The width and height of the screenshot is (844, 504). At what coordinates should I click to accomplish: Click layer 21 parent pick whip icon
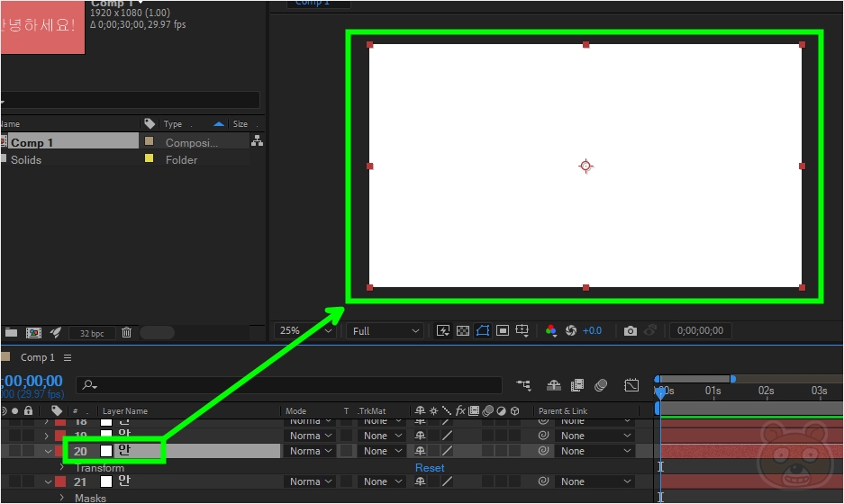coord(544,481)
